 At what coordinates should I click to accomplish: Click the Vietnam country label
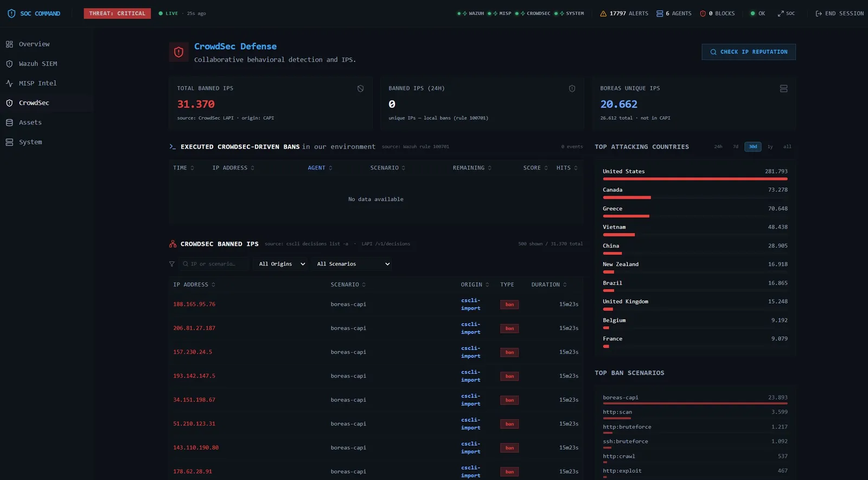pos(614,227)
